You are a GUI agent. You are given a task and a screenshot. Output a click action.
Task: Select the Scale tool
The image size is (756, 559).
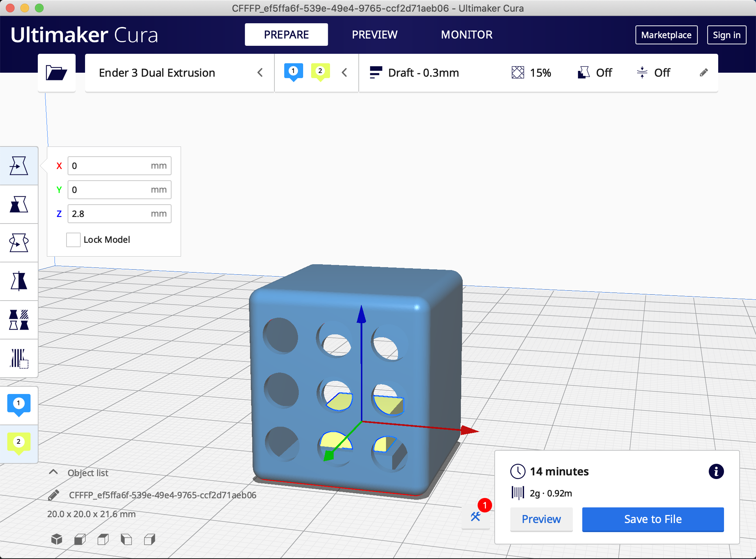(19, 205)
